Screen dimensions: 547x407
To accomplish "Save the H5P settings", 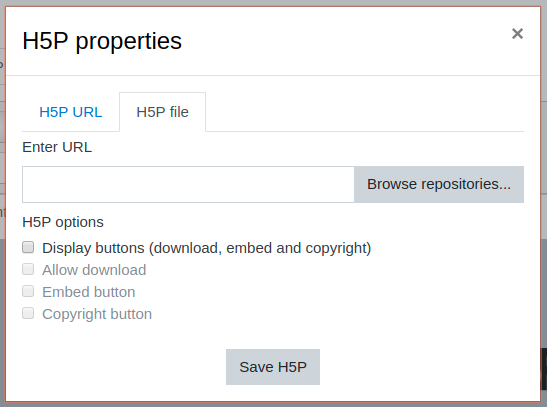I will [x=273, y=367].
